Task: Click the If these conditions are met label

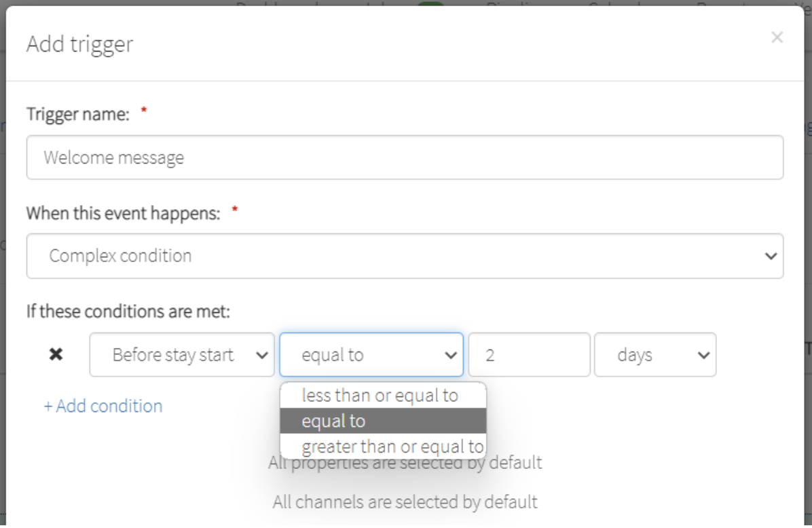Action: click(x=128, y=312)
